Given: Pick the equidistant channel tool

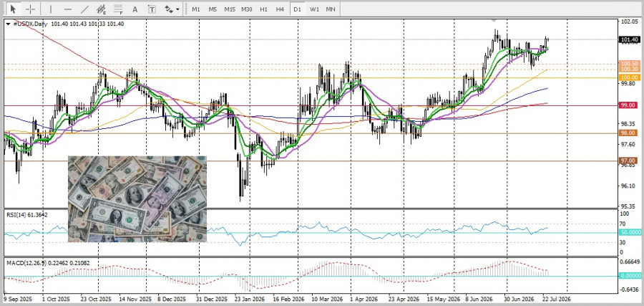Looking at the screenshot, I should click(102, 9).
